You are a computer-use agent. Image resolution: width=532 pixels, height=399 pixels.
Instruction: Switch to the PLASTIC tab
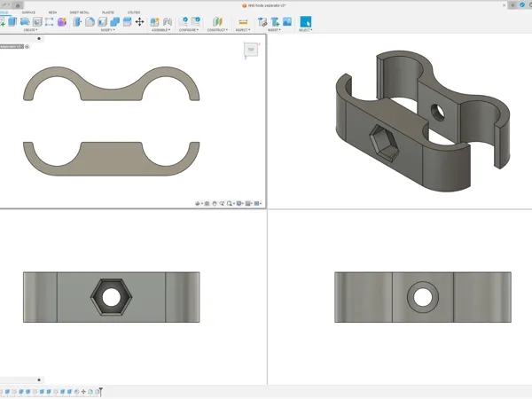[x=108, y=12]
